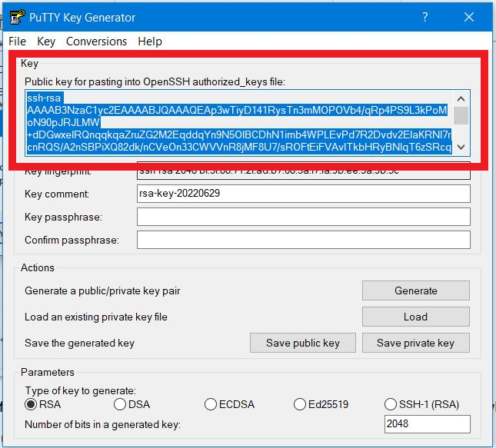Click 'Type of key to generate:' label
This screenshot has height=448, width=496.
[x=80, y=391]
